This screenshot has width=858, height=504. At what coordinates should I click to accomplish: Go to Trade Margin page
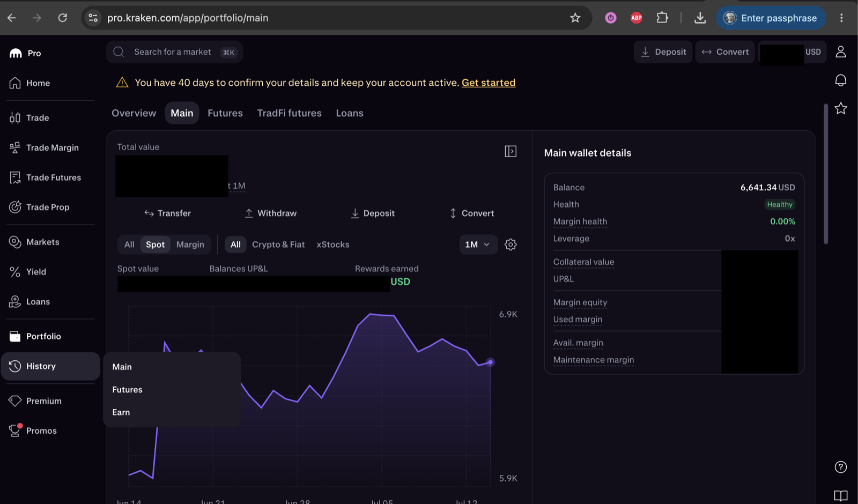coord(44,147)
